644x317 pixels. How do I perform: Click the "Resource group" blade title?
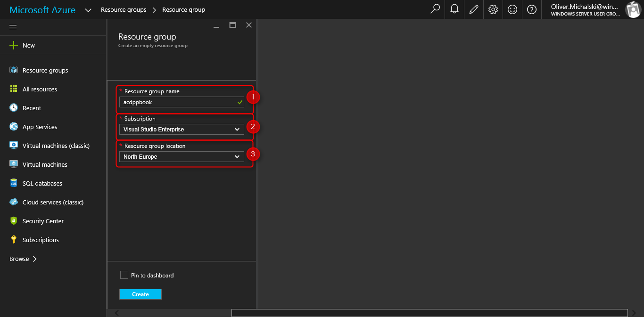[147, 37]
